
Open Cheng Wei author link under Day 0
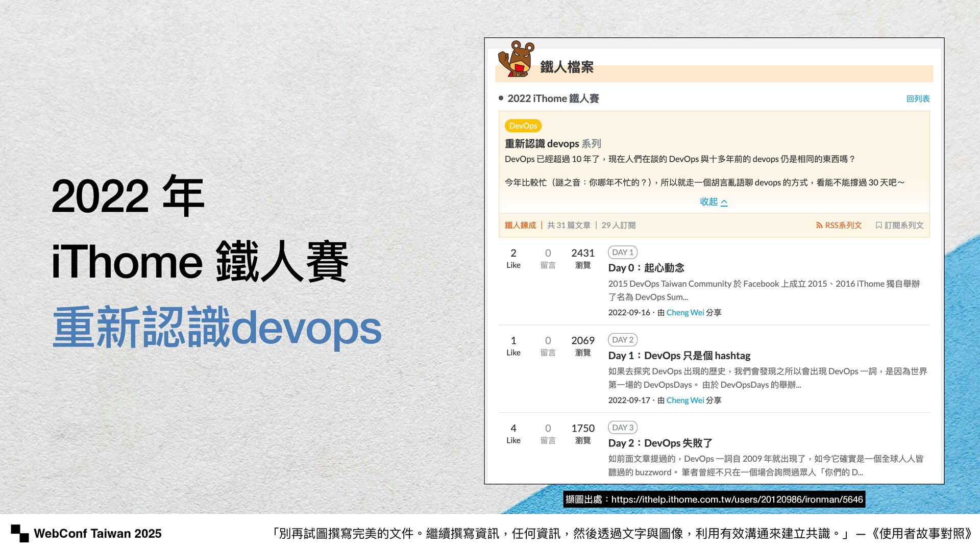[684, 313]
